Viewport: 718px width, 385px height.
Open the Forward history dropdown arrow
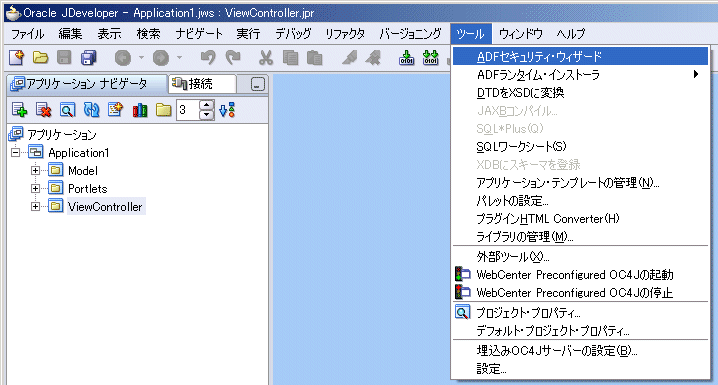(x=179, y=58)
